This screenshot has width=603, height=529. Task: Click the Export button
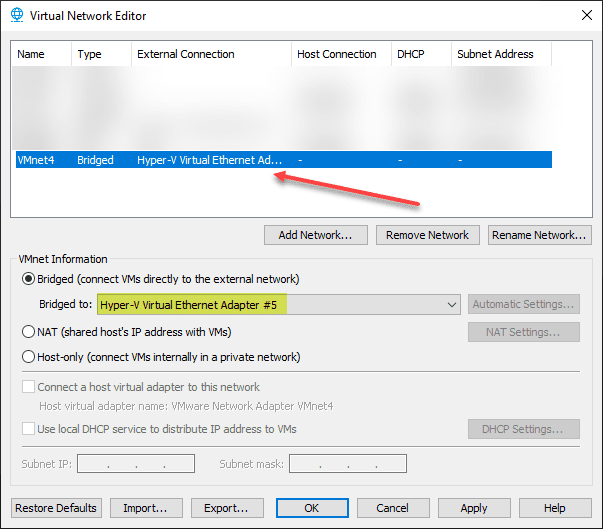tap(227, 508)
